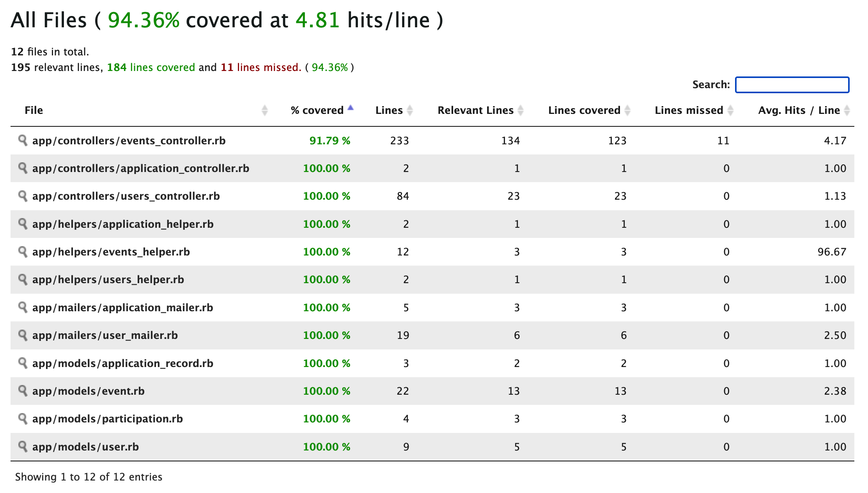The height and width of the screenshot is (493, 868).
Task: Click magnifier icon for application_mailer.rb
Action: 23,307
